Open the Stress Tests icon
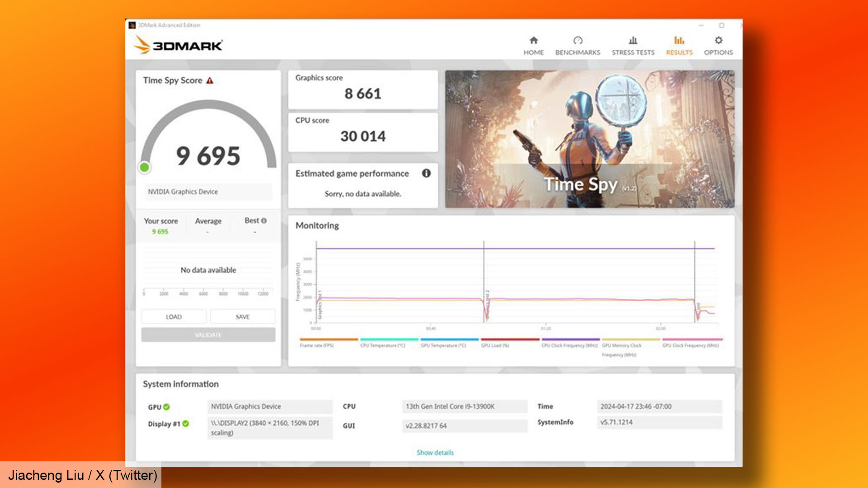868x488 pixels. click(633, 40)
